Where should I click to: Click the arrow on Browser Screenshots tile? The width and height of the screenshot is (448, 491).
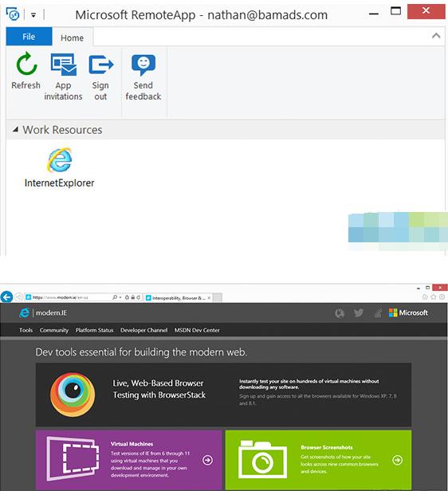(398, 460)
